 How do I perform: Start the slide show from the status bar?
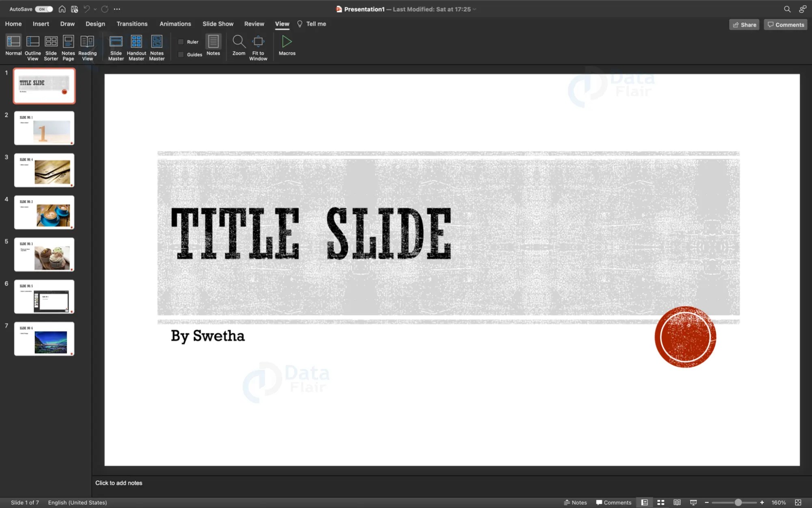point(694,502)
